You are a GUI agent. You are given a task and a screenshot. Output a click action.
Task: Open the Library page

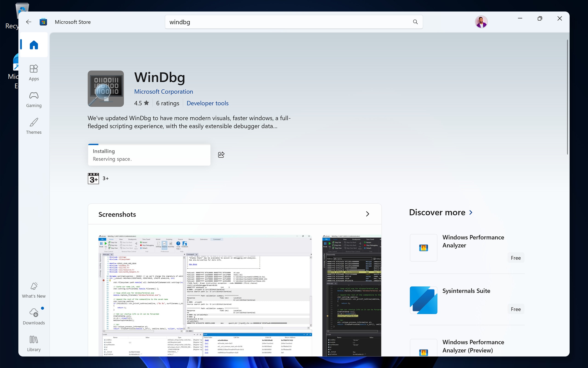point(34,343)
